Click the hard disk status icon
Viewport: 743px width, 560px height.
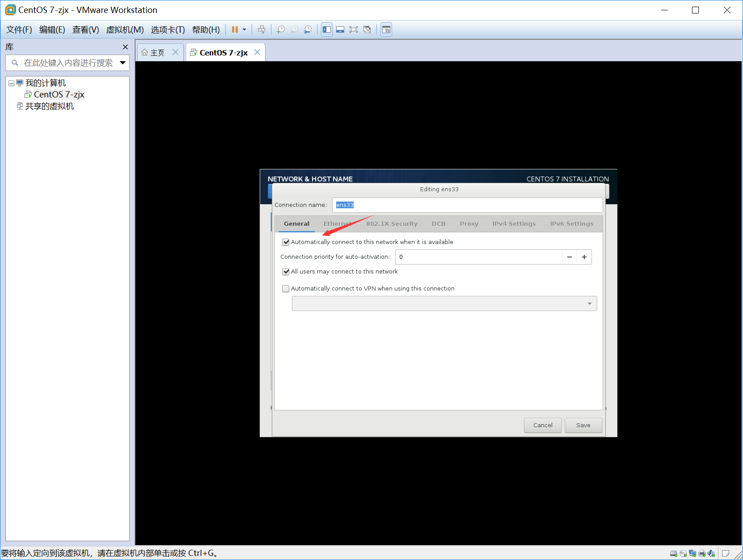pos(674,554)
